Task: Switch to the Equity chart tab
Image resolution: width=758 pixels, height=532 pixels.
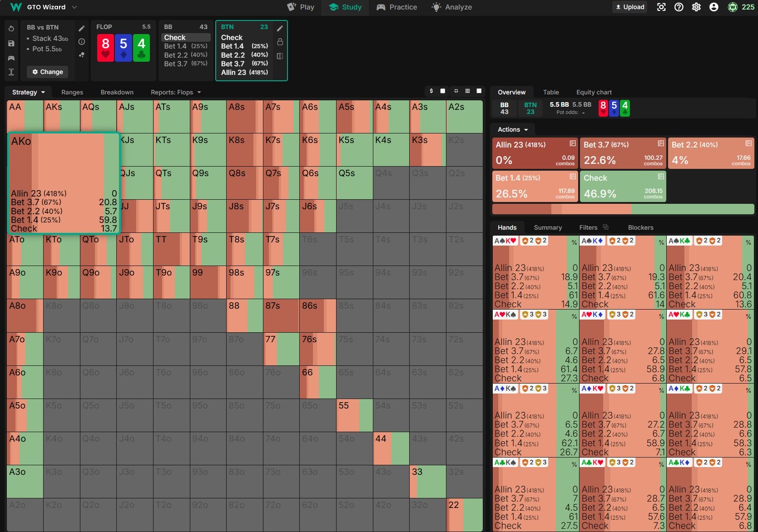Action: tap(594, 92)
